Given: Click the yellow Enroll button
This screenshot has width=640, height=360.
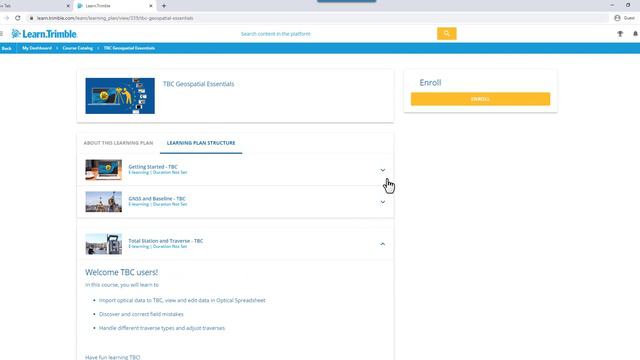Looking at the screenshot, I should click(480, 99).
